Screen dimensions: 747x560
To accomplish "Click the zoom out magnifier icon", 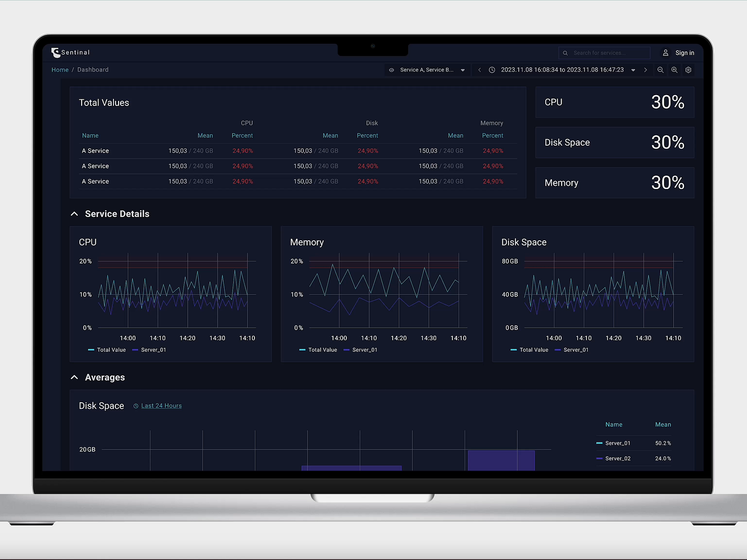I will (660, 70).
